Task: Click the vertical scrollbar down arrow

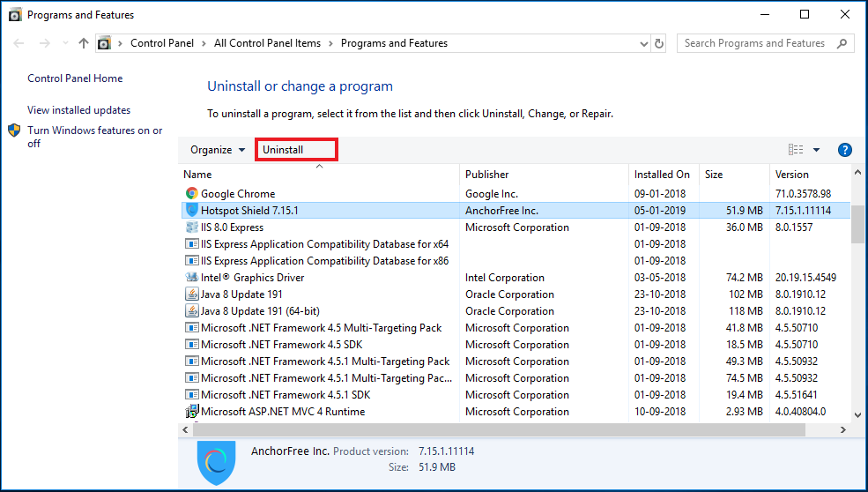Action: coord(857,414)
